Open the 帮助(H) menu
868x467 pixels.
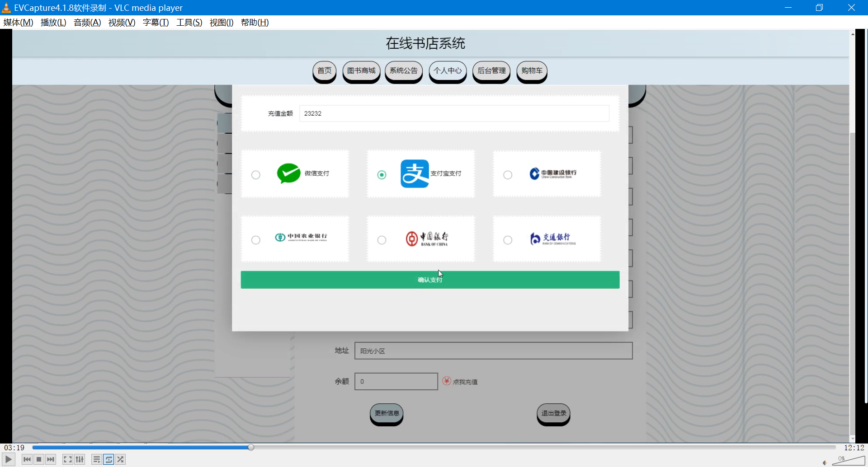[x=255, y=23]
